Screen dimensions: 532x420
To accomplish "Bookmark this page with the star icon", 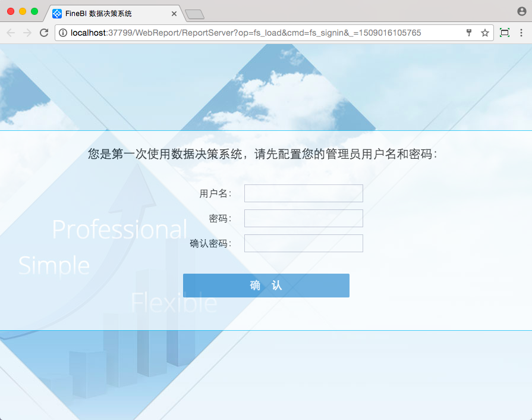I will tap(485, 33).
